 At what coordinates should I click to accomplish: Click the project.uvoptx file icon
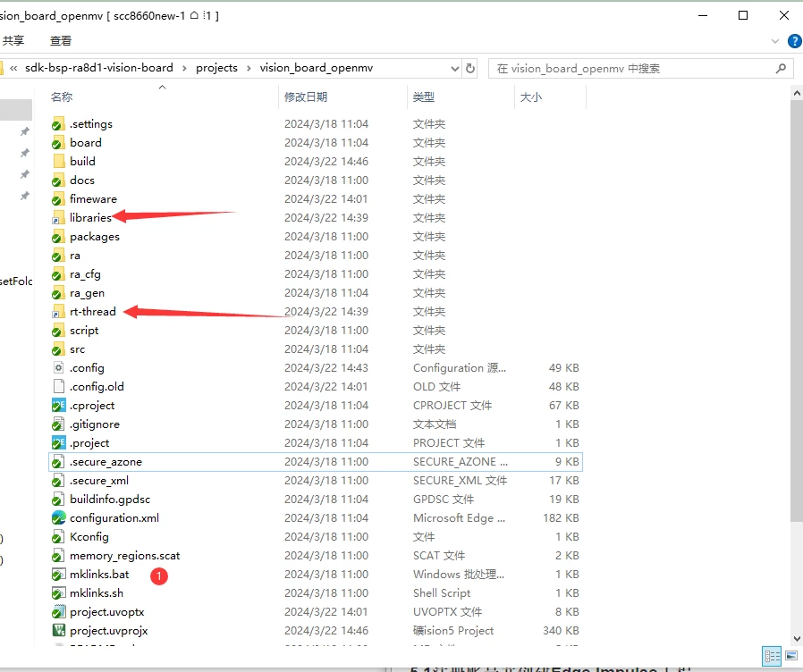click(x=58, y=612)
